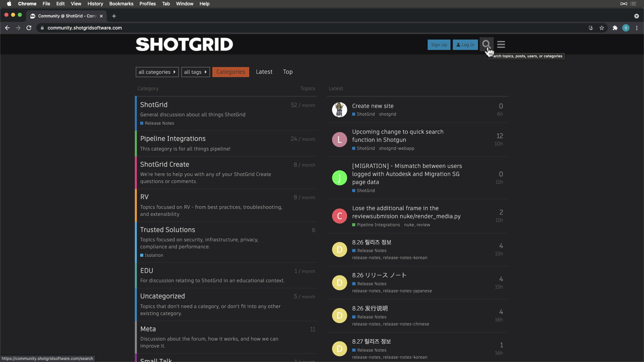Image resolution: width=644 pixels, height=362 pixels.
Task: Click the install app icon in address bar
Action: 591,28
